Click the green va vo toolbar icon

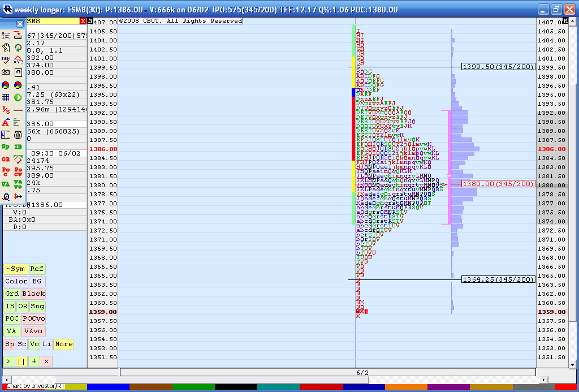pyautogui.click(x=18, y=184)
